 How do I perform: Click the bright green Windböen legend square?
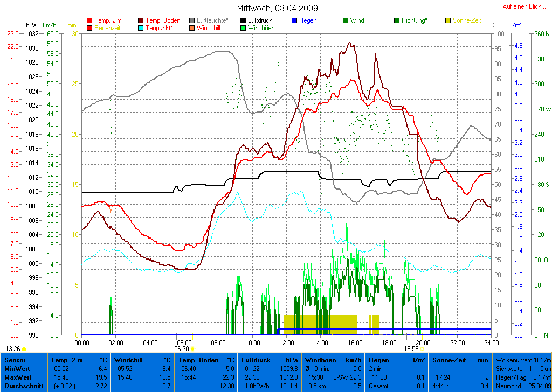(244, 27)
